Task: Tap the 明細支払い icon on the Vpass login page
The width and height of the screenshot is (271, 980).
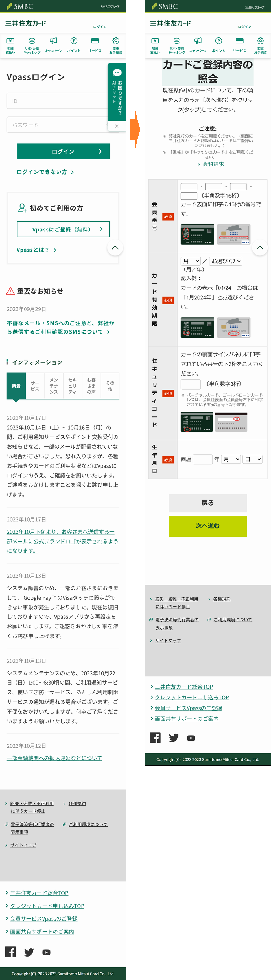Action: point(11,45)
